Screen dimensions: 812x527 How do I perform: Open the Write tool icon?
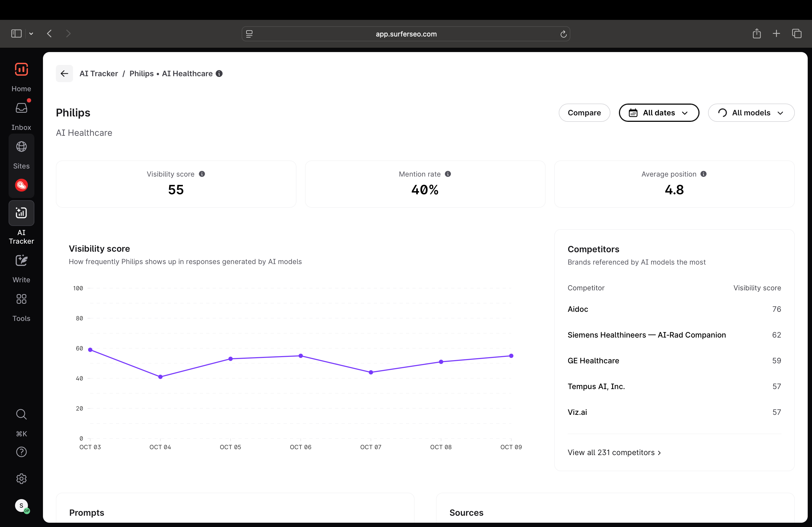point(21,261)
